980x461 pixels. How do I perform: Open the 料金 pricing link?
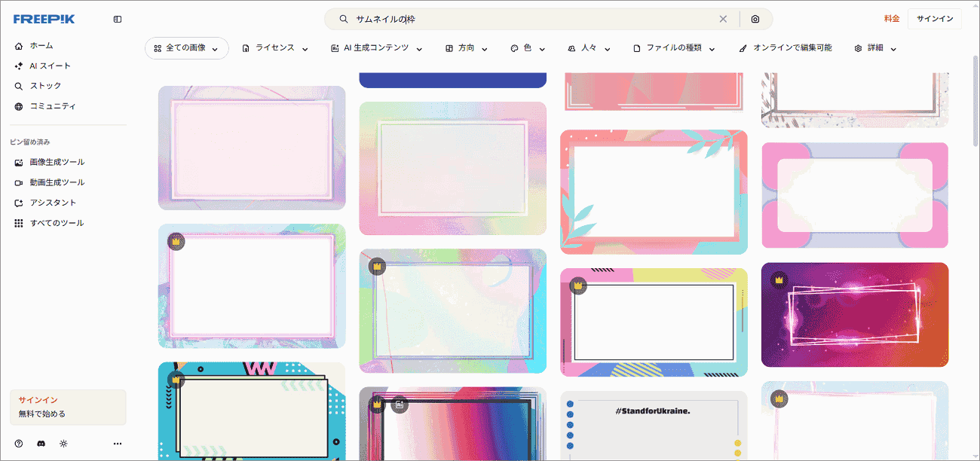point(890,18)
